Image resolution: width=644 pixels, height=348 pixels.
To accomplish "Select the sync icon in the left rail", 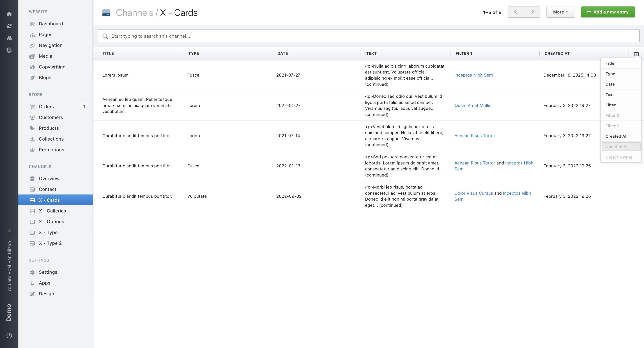I will (9, 26).
